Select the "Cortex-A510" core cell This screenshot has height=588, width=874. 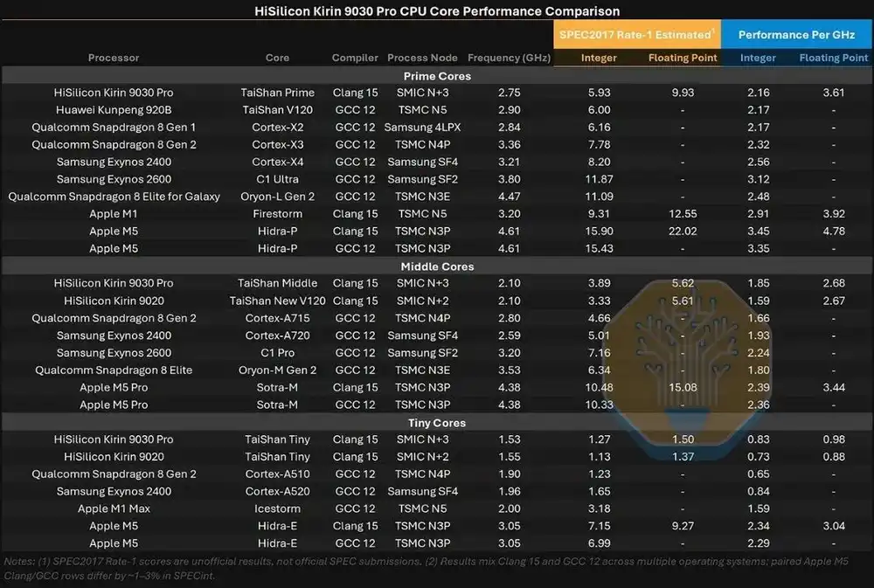coord(278,474)
